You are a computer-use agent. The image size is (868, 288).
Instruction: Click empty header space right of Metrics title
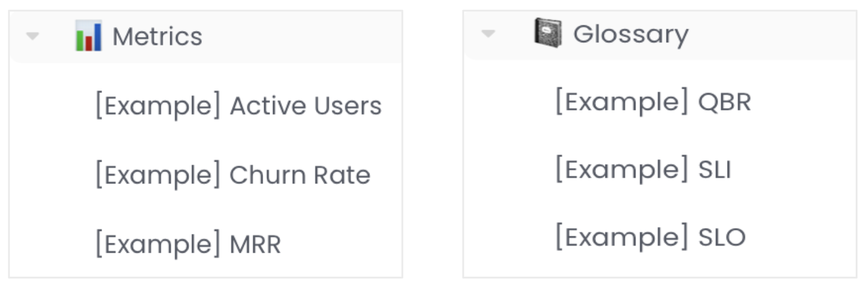click(x=305, y=36)
